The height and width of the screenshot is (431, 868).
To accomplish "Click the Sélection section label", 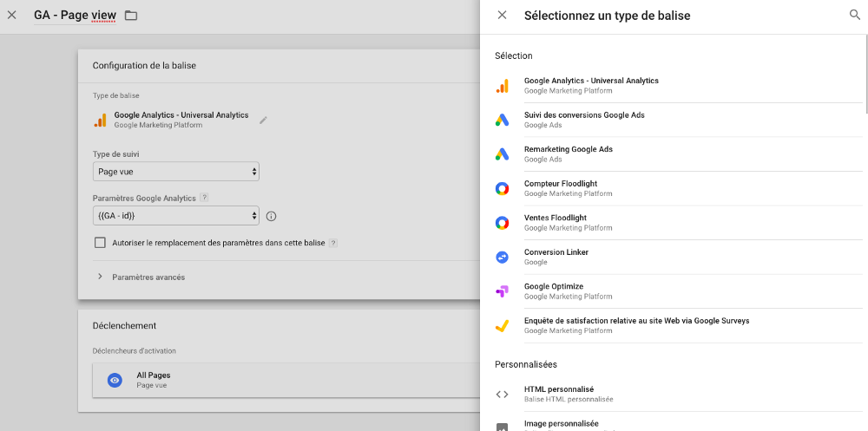I will coord(514,56).
